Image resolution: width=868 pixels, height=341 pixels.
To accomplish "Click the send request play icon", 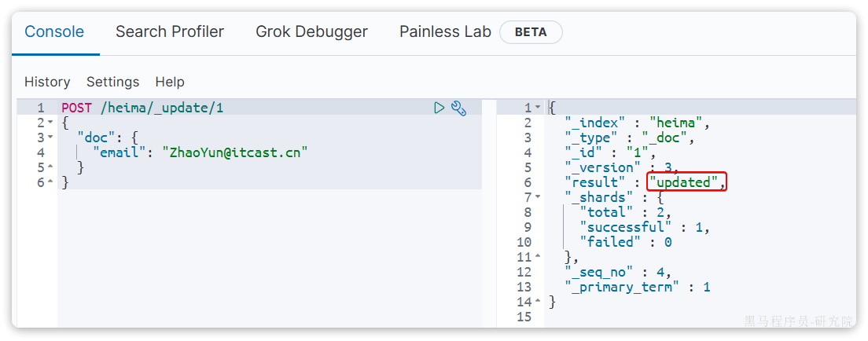I will click(440, 108).
